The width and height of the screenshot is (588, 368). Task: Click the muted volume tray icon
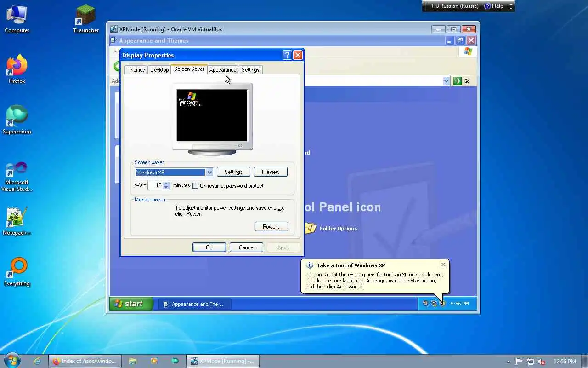click(x=542, y=362)
